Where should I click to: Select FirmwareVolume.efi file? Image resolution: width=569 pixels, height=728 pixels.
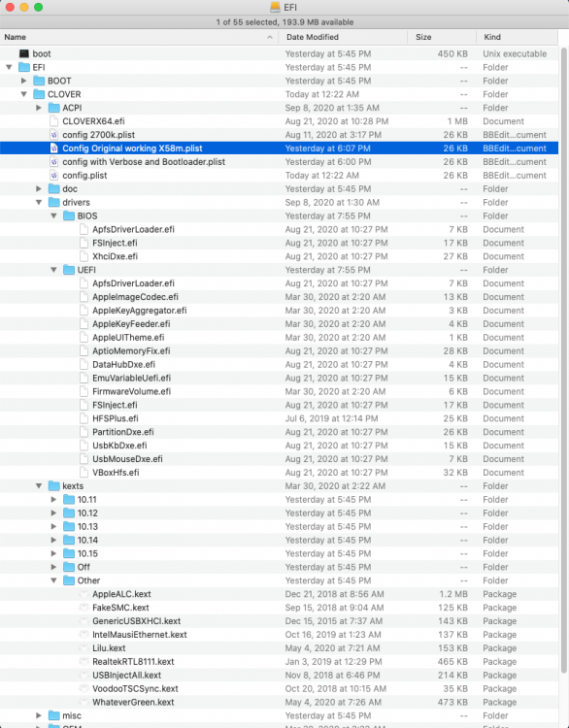point(279,391)
